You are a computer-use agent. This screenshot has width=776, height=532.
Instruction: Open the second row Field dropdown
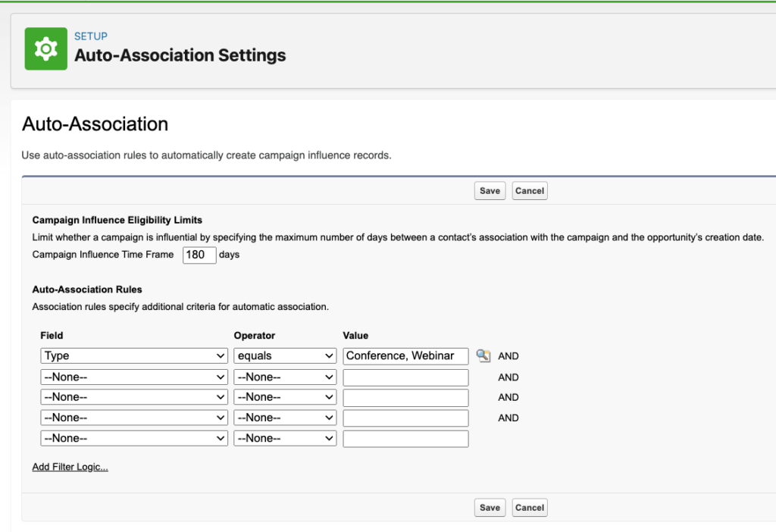[133, 377]
